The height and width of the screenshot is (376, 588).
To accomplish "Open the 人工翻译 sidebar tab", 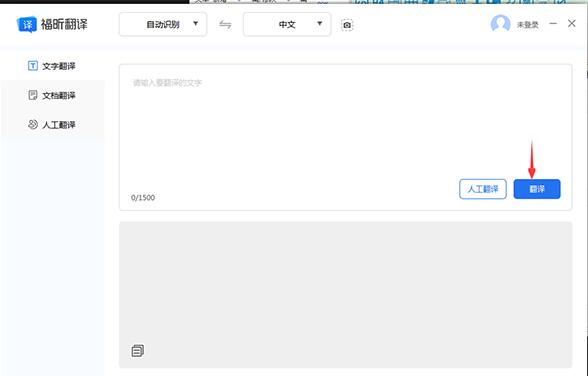I will pos(52,124).
